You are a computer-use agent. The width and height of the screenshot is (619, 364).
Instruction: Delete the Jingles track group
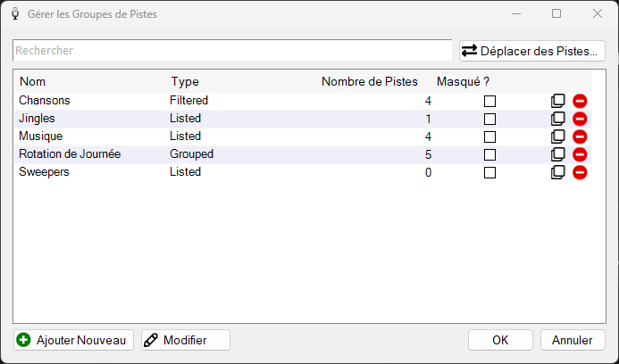pos(580,119)
